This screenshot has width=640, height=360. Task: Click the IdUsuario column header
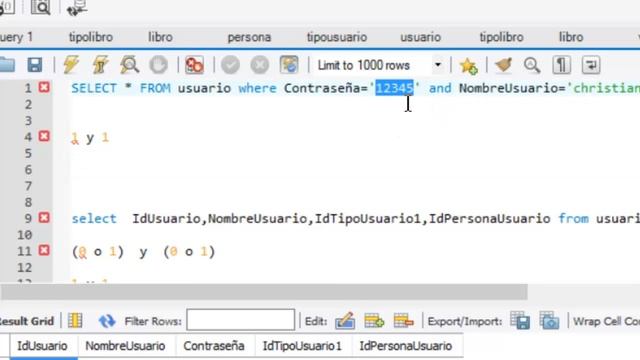42,346
